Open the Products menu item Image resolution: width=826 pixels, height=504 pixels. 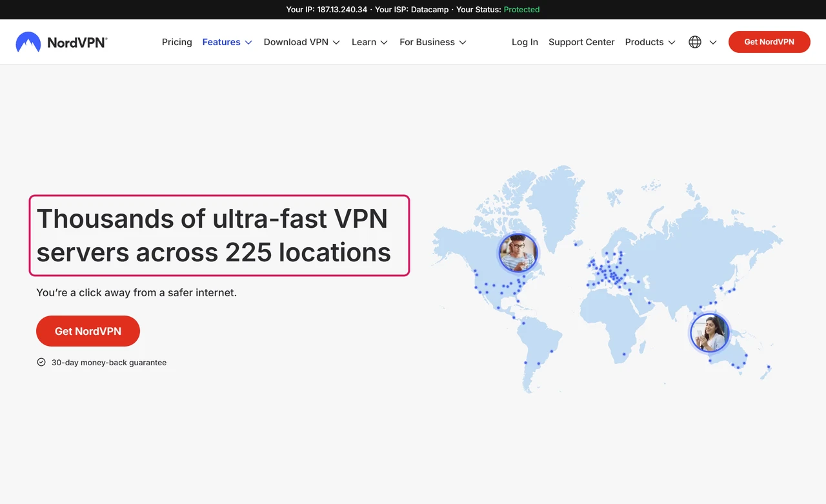tap(644, 42)
